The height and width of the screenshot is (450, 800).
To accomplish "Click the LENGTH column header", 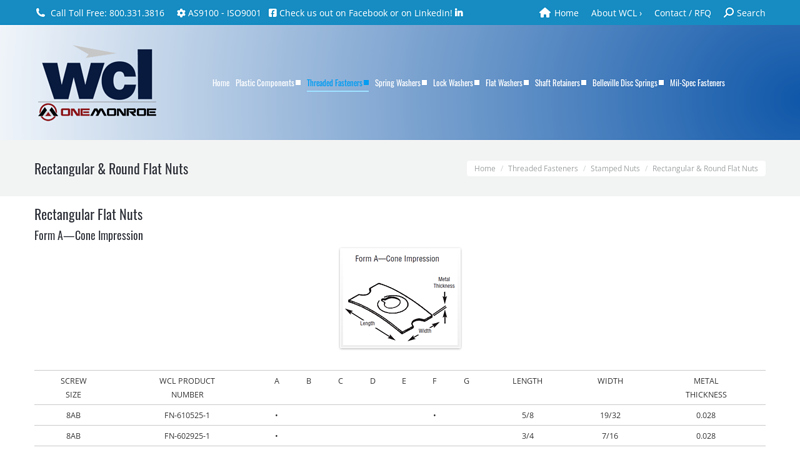I will coord(527,381).
